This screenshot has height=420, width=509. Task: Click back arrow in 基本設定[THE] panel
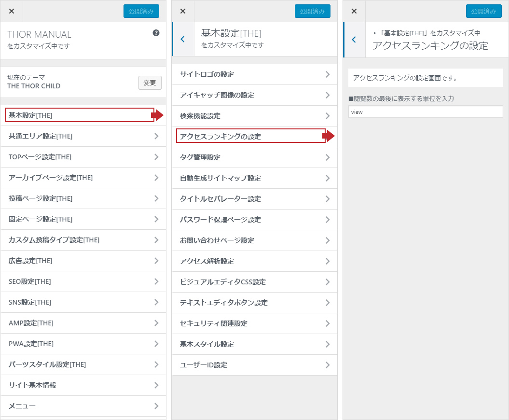click(x=182, y=39)
